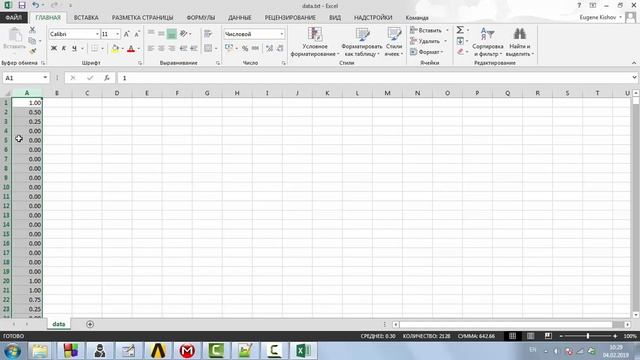Select column B header
Screen dimensions: 640x360
[57, 93]
